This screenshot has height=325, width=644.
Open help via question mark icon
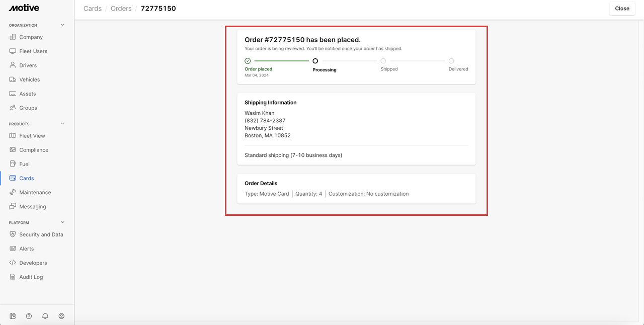pos(29,316)
